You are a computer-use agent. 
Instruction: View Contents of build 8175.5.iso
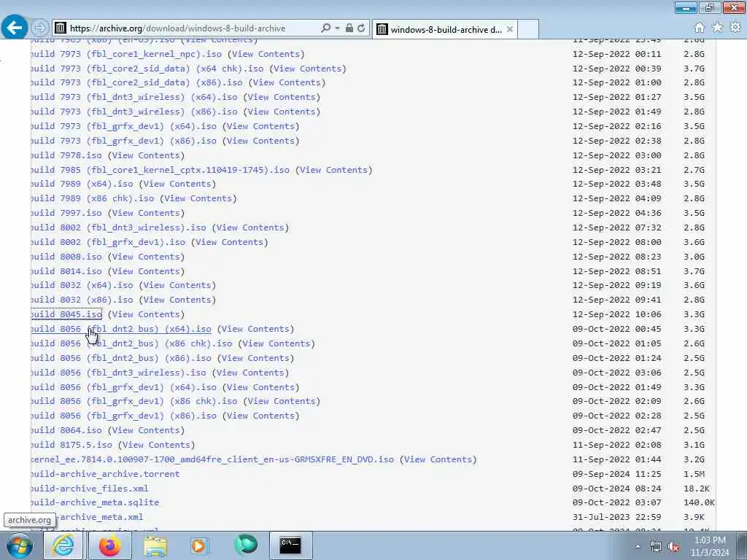pos(156,445)
